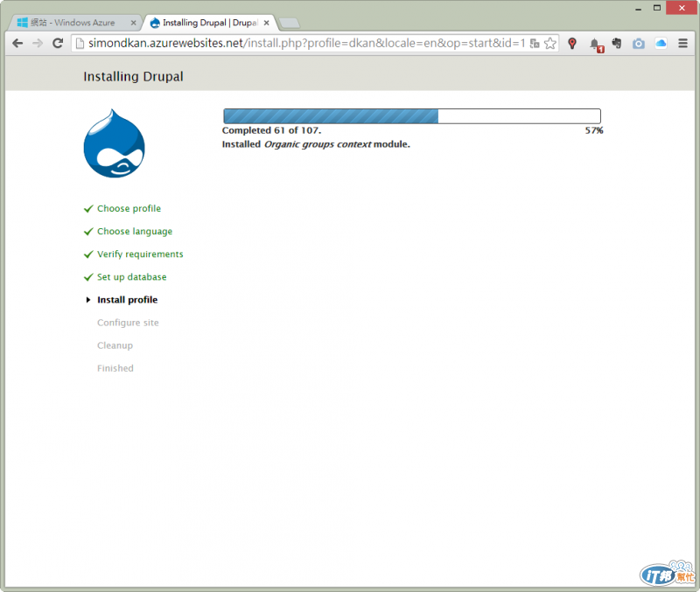
Task: Click the page icon left of the URL
Action: (80, 43)
